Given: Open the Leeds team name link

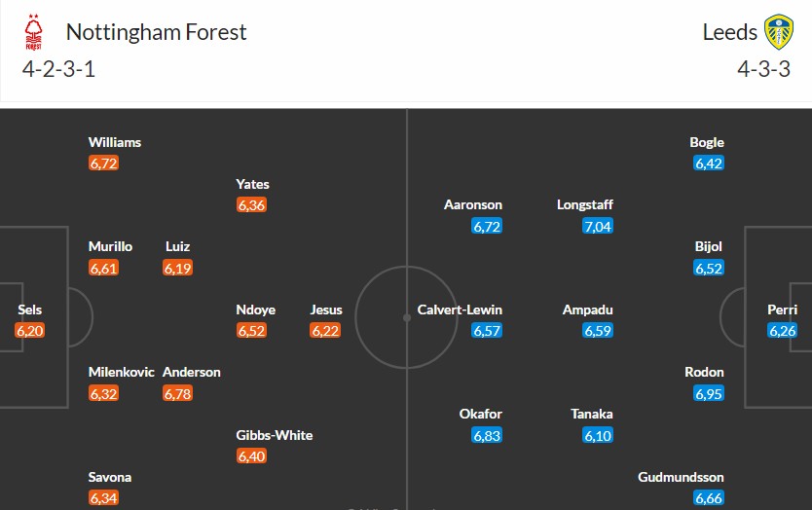Looking at the screenshot, I should coord(729,32).
